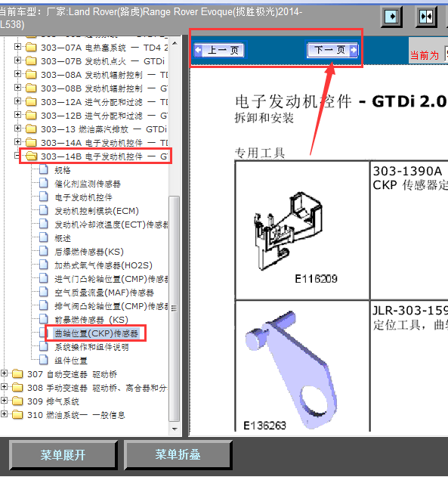The image size is (448, 477).
Task: Open the 后爆燃传感器(KS) document
Action: point(89,252)
